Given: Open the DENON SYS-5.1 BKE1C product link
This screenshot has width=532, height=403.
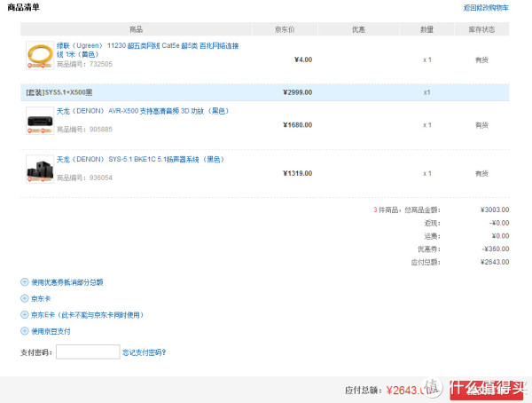Looking at the screenshot, I should tap(140, 160).
